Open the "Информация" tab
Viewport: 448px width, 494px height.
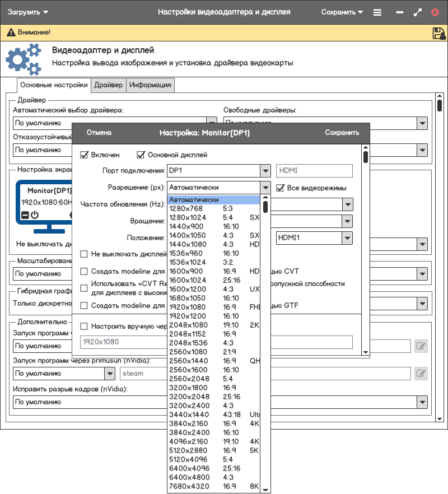click(150, 85)
